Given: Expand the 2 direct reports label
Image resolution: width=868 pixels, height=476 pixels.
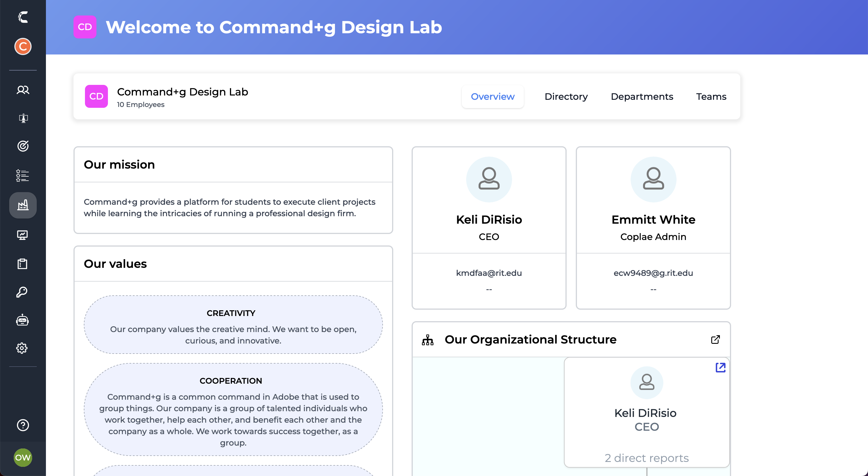Looking at the screenshot, I should coord(646,458).
